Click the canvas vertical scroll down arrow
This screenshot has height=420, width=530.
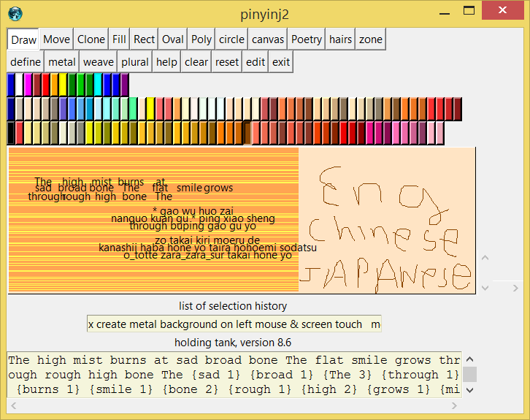tap(485, 288)
